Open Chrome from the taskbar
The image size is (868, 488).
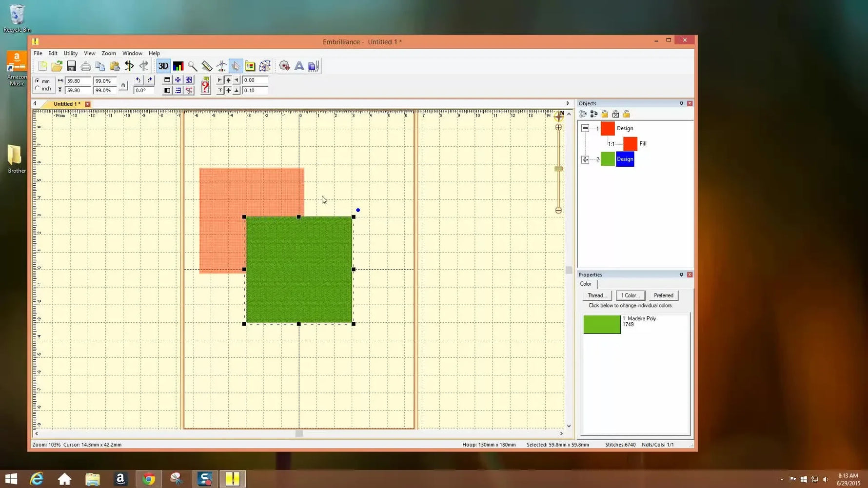149,479
